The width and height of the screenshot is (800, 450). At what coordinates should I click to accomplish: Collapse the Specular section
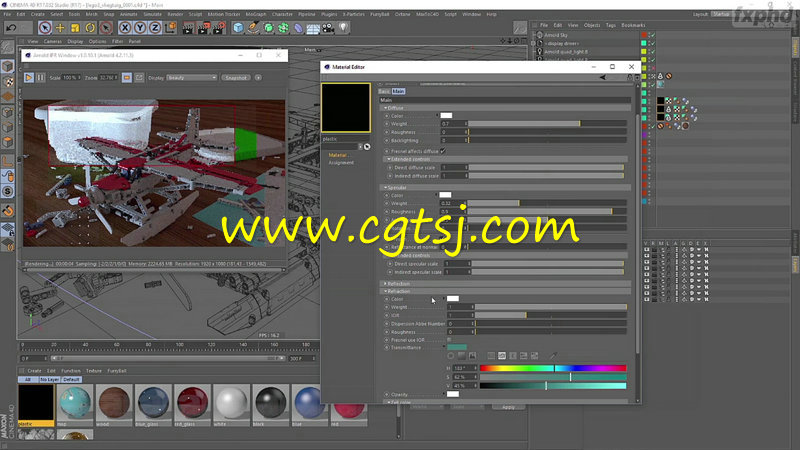[385, 188]
